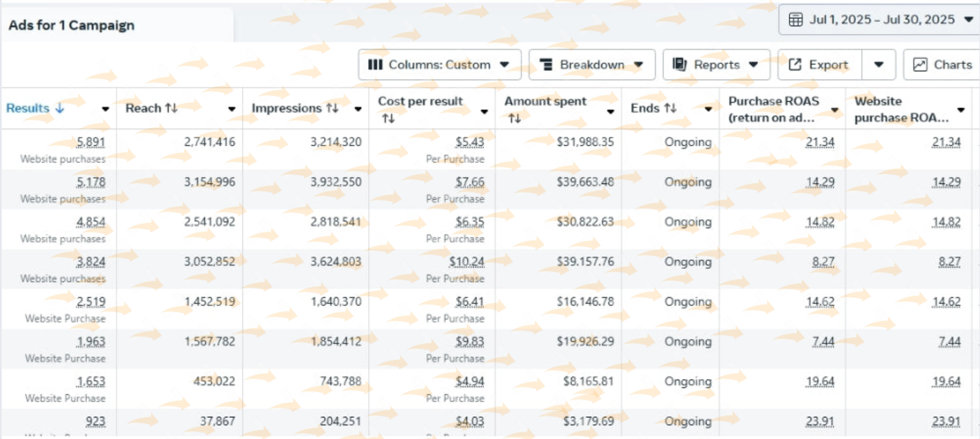Image resolution: width=980 pixels, height=439 pixels.
Task: Click the calendar icon in date range
Action: [795, 20]
